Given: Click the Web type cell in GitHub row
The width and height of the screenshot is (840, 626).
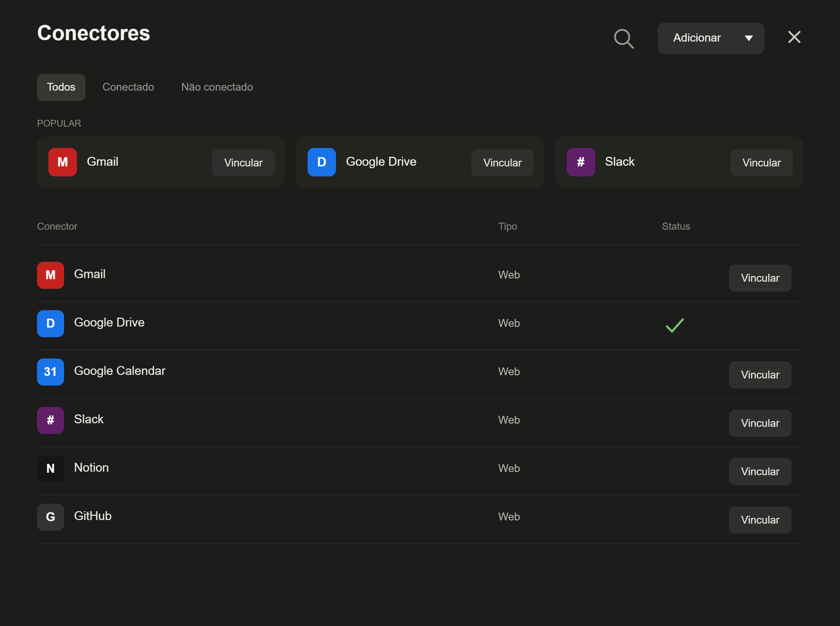Looking at the screenshot, I should [x=509, y=517].
